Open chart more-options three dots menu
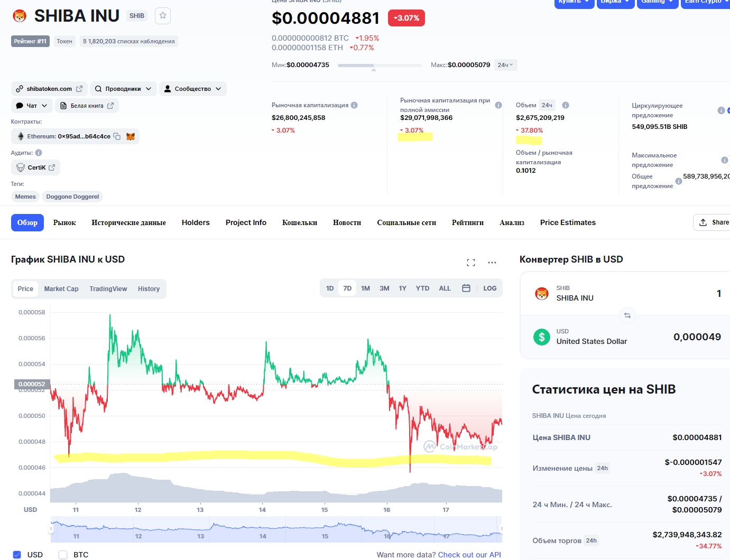 [492, 263]
